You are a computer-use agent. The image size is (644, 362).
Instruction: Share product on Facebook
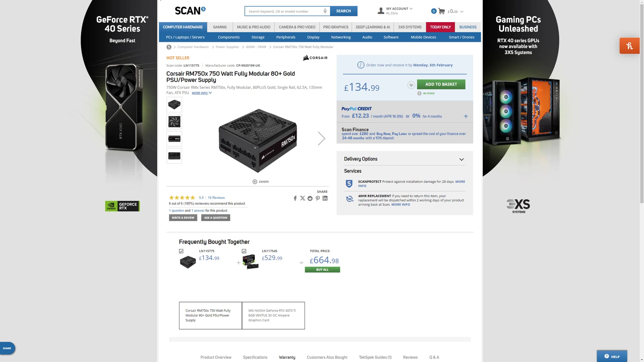(295, 198)
